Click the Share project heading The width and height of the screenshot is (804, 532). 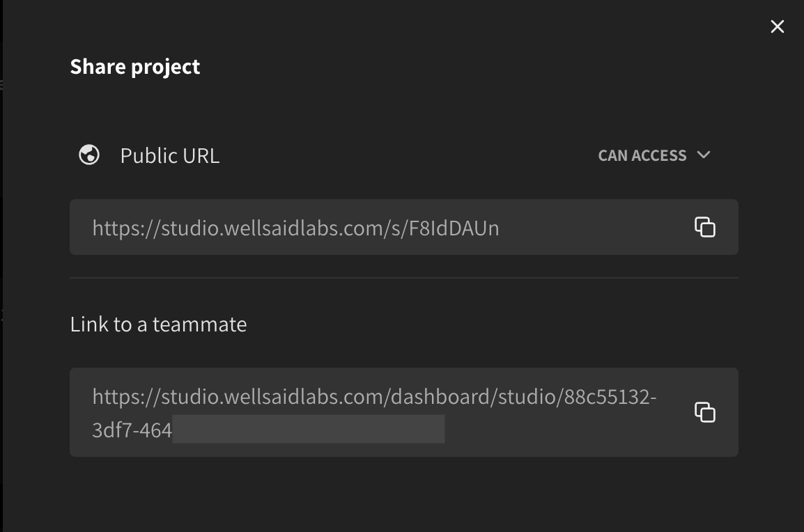(134, 66)
